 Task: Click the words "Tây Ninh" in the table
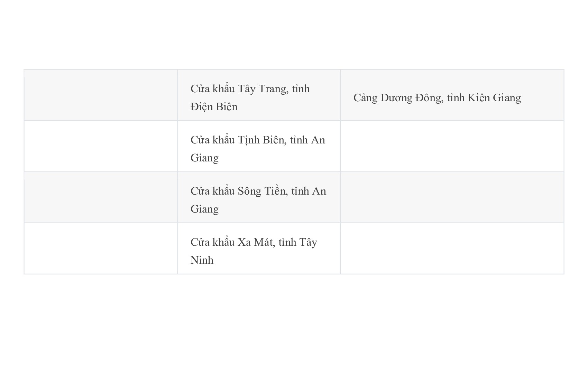click(308, 242)
